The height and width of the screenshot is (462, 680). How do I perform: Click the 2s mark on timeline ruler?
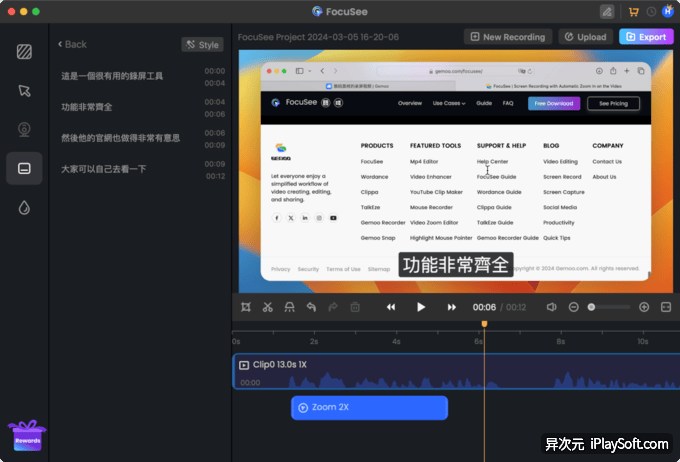pyautogui.click(x=314, y=341)
